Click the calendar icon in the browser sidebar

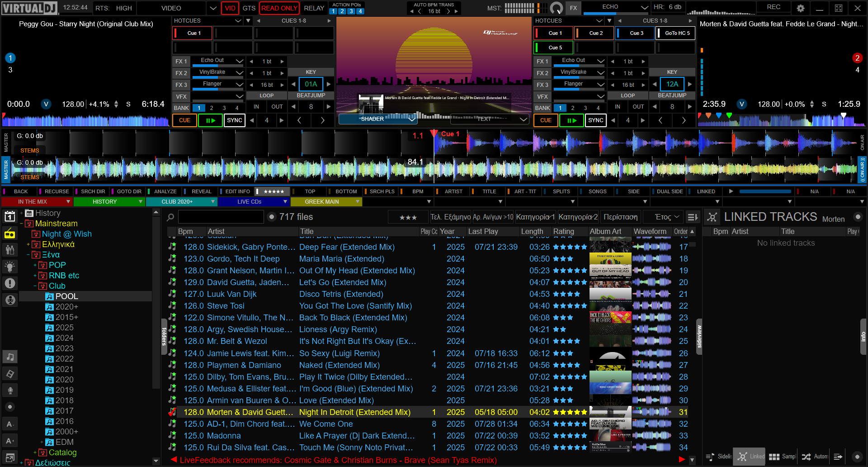click(10, 217)
